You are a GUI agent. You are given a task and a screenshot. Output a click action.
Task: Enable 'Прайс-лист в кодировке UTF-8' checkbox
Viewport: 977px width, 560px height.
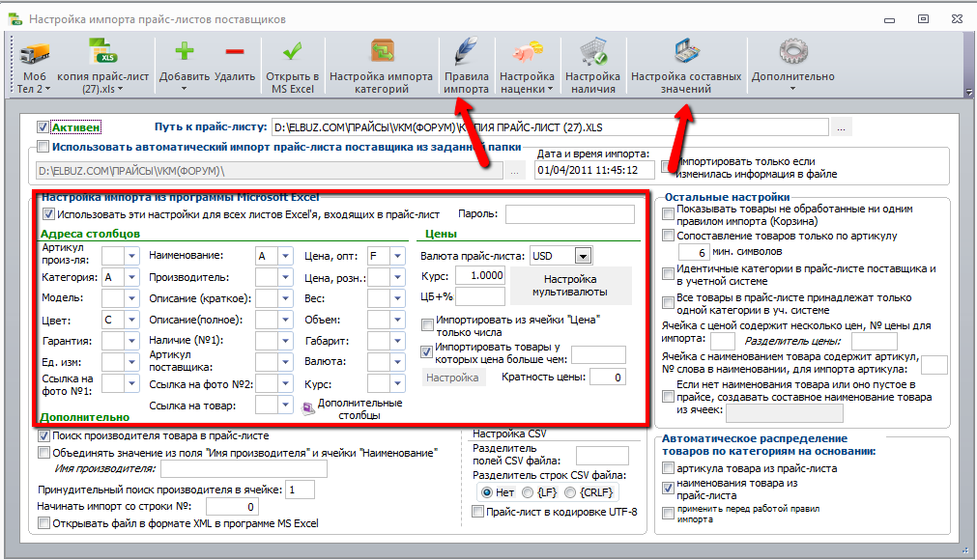click(478, 512)
